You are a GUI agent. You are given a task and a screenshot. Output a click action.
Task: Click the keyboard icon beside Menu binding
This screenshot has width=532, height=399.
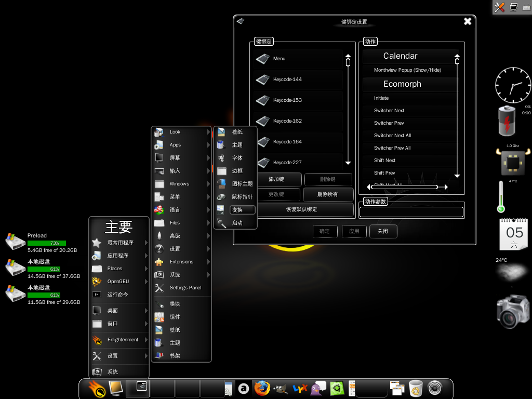262,59
